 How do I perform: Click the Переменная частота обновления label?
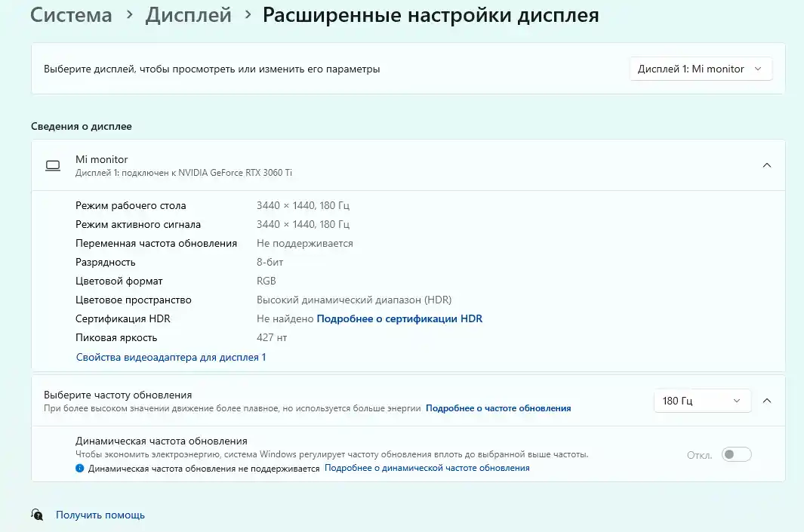pyautogui.click(x=156, y=244)
